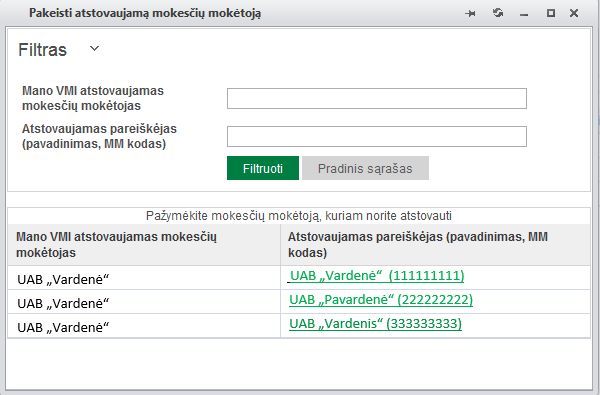Select UAB „Vardenė“ cell in the Vardenis row

(x=144, y=326)
